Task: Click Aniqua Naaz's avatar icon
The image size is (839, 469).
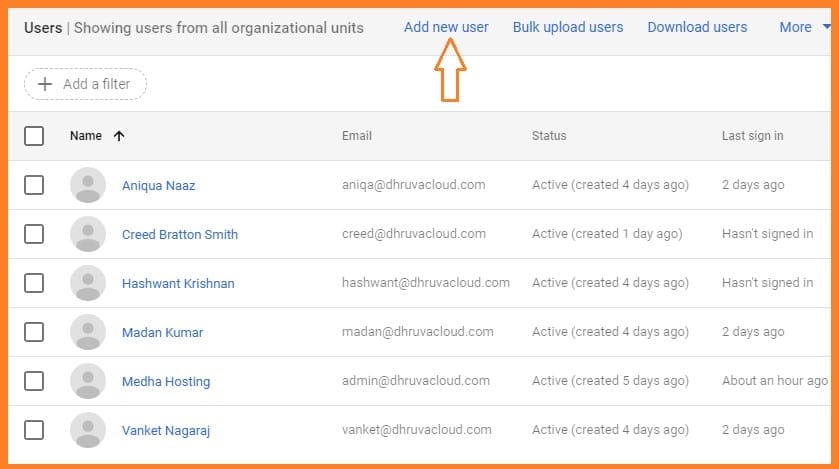Action: pyautogui.click(x=88, y=185)
